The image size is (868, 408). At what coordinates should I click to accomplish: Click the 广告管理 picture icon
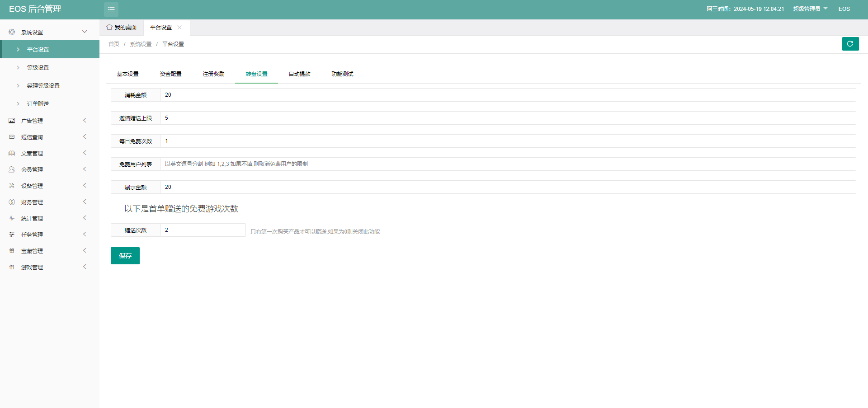pos(12,121)
